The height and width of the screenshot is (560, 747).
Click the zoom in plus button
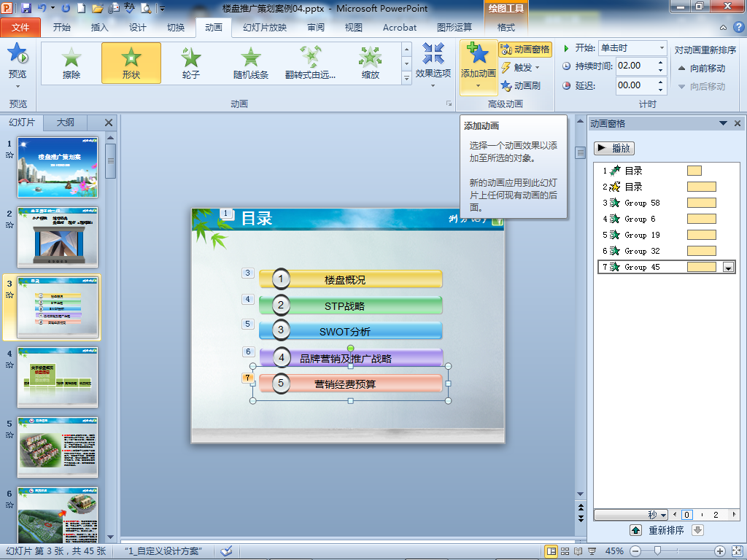(719, 551)
